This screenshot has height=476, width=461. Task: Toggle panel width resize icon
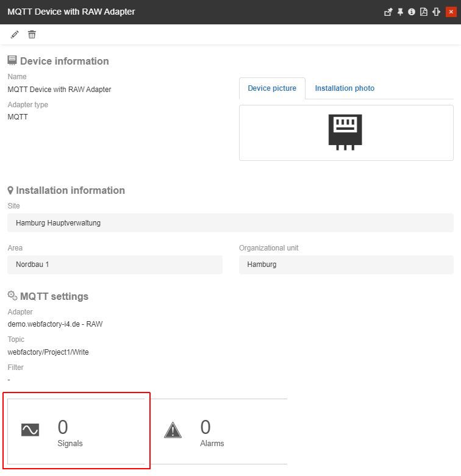[x=436, y=12]
